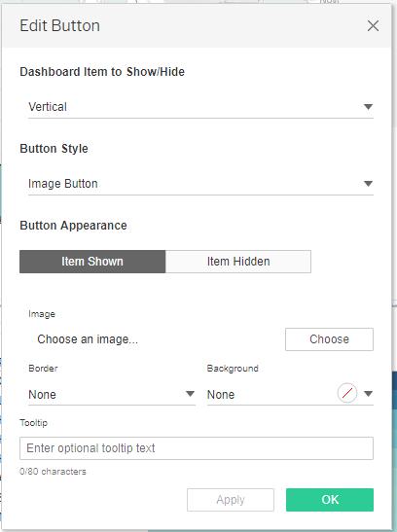The image size is (397, 532).
Task: Click the Choose an image placeholder text
Action: [88, 339]
